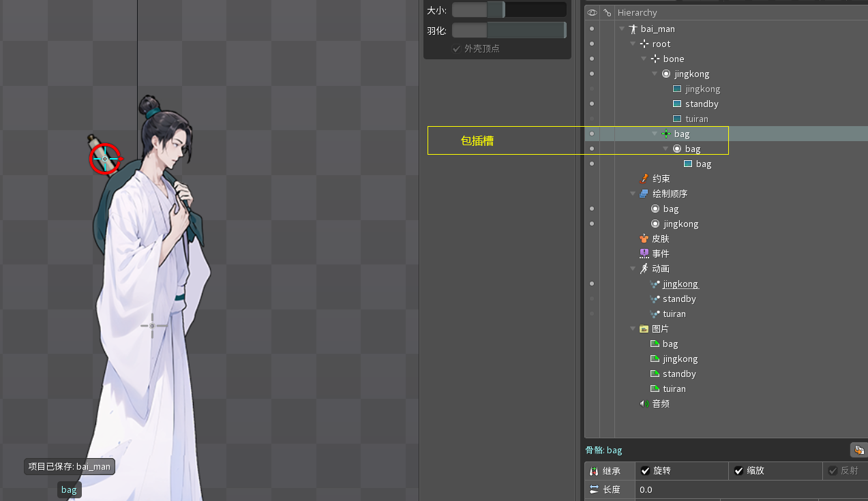Toggle visibility dot of standby attachment

(592, 104)
